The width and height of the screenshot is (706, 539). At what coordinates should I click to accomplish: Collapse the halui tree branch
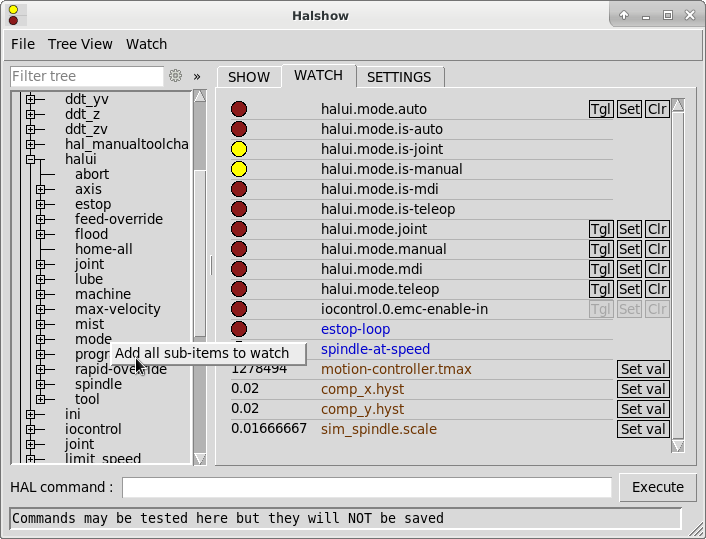pos(30,159)
